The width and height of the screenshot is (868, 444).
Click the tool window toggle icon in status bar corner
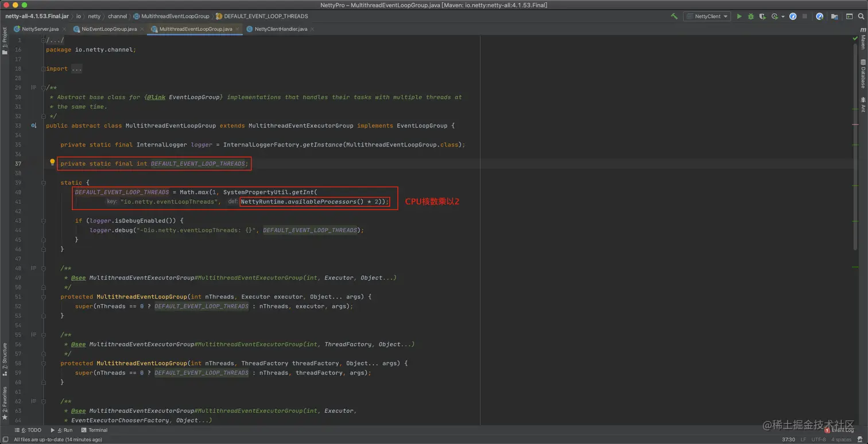click(5, 439)
